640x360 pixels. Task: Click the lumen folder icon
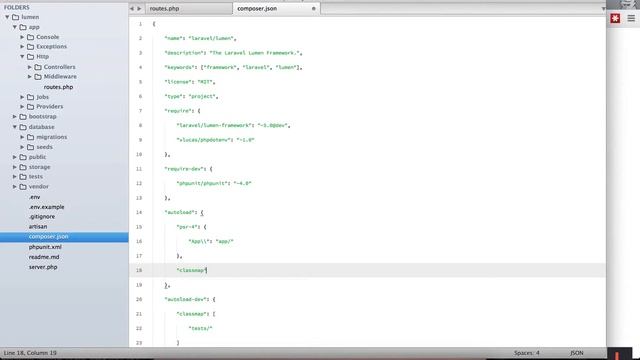pos(16,17)
